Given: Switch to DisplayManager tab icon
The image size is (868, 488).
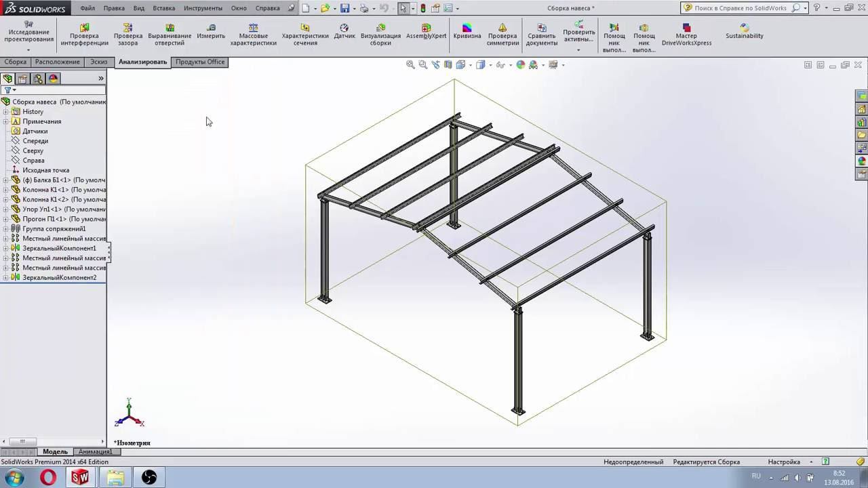Looking at the screenshot, I should [x=54, y=79].
